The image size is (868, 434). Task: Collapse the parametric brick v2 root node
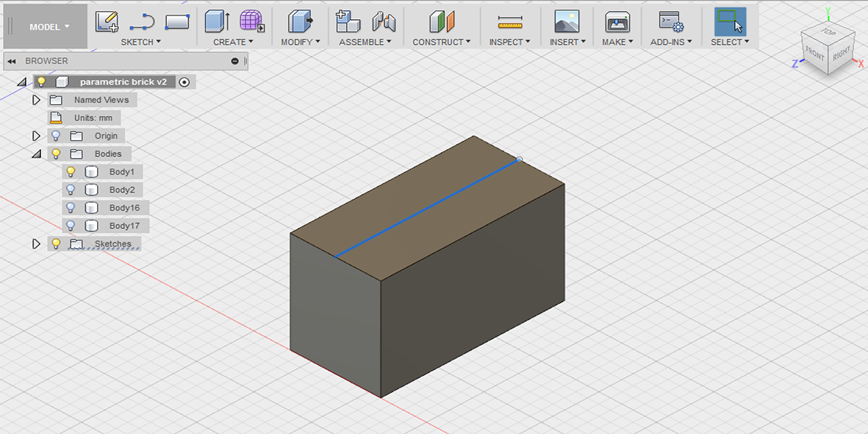pos(21,82)
